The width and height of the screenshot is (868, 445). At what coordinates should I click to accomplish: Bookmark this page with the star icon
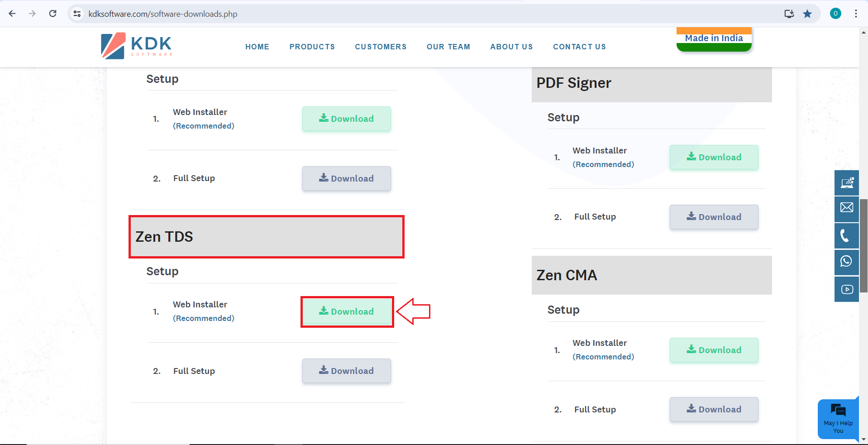tap(807, 14)
